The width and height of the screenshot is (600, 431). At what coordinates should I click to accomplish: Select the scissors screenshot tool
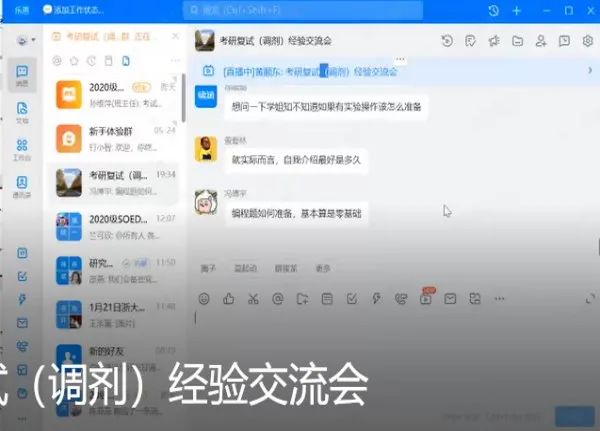coord(253,298)
